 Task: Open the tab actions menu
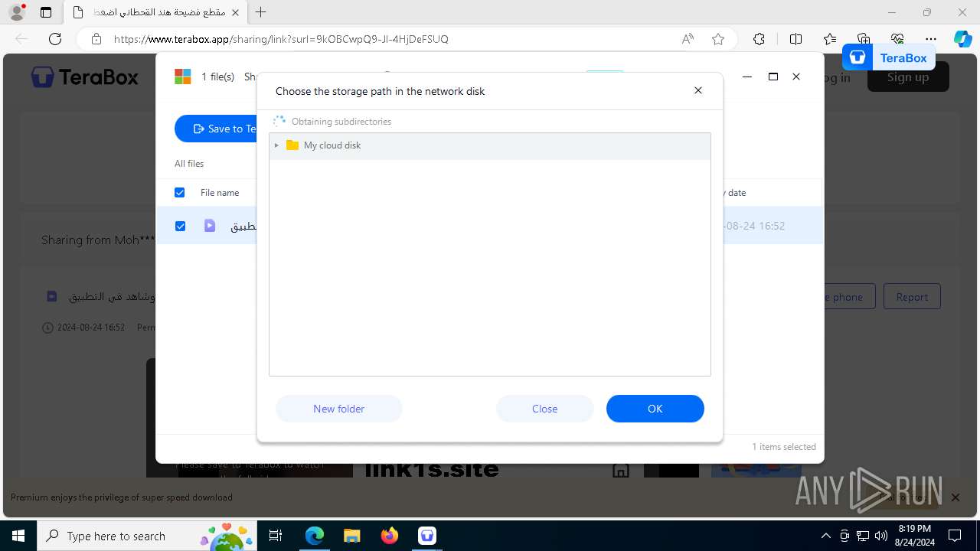click(x=46, y=12)
